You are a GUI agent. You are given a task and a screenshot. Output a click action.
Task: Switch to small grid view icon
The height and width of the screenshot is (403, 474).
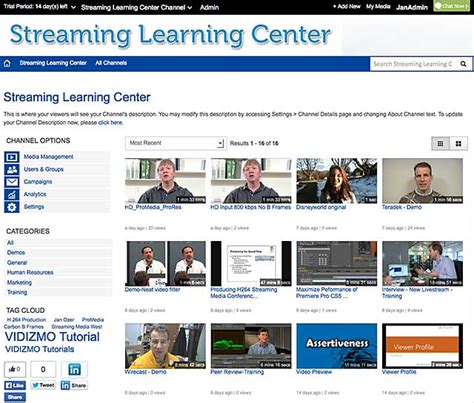(440, 143)
